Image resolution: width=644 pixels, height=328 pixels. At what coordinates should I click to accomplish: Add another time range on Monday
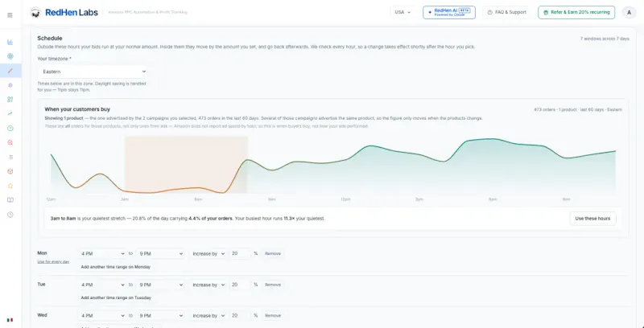click(115, 267)
